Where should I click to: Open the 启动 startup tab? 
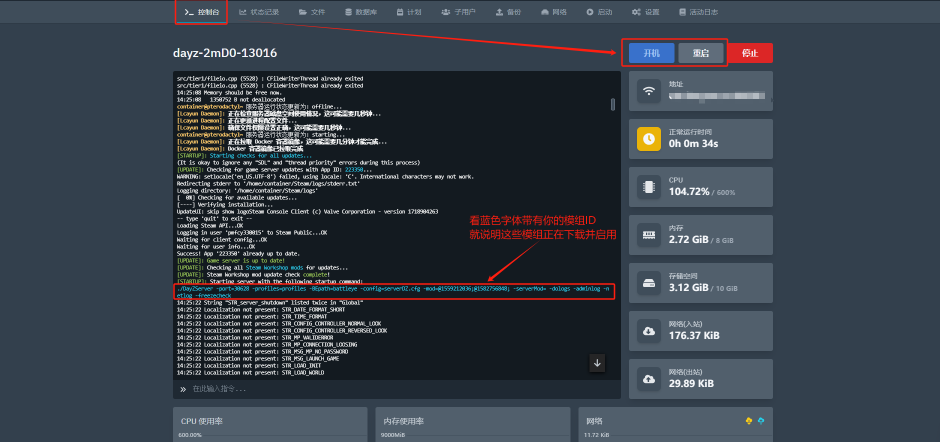tap(599, 12)
